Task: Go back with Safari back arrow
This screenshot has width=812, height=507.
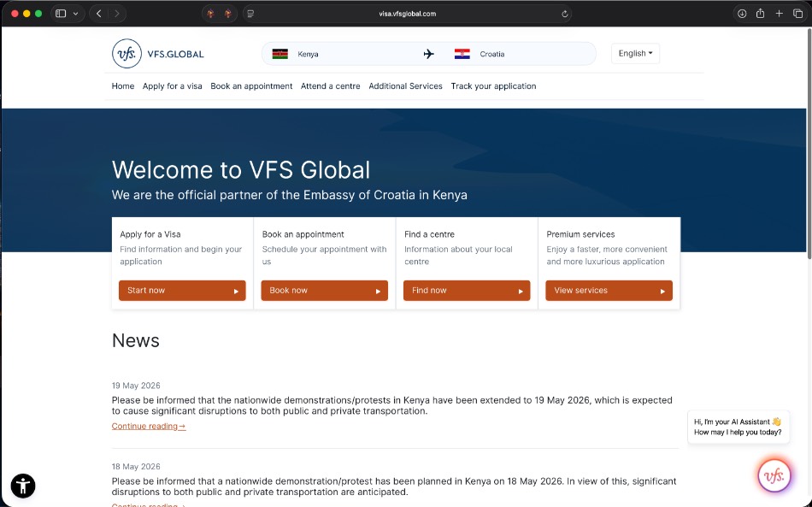Action: [x=99, y=14]
